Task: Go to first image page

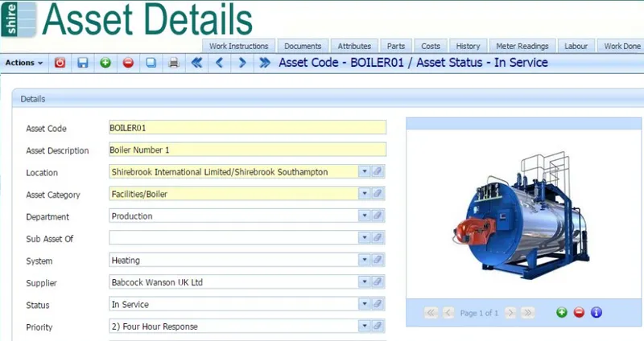Action: pyautogui.click(x=431, y=313)
